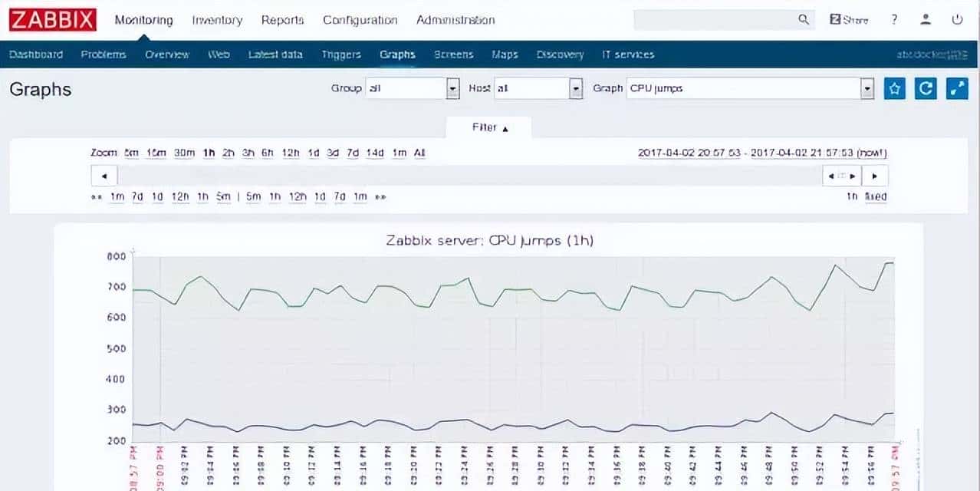Click in the top search input field
The image size is (980, 491).
713,20
